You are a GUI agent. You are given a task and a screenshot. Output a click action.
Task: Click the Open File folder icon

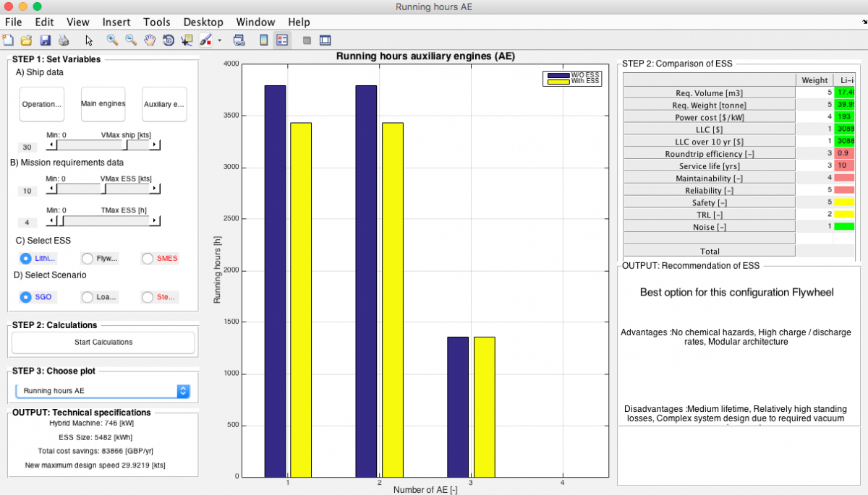coord(26,40)
